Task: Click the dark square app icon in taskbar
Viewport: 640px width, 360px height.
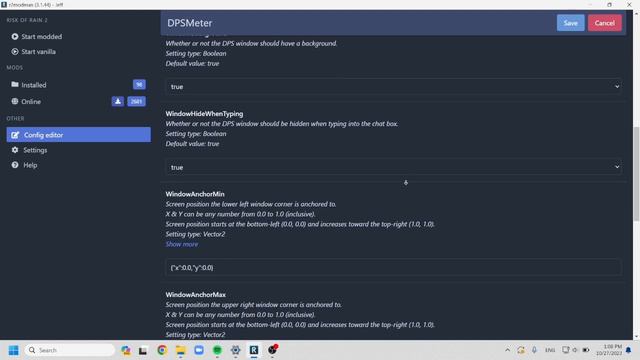Action: coord(143,350)
